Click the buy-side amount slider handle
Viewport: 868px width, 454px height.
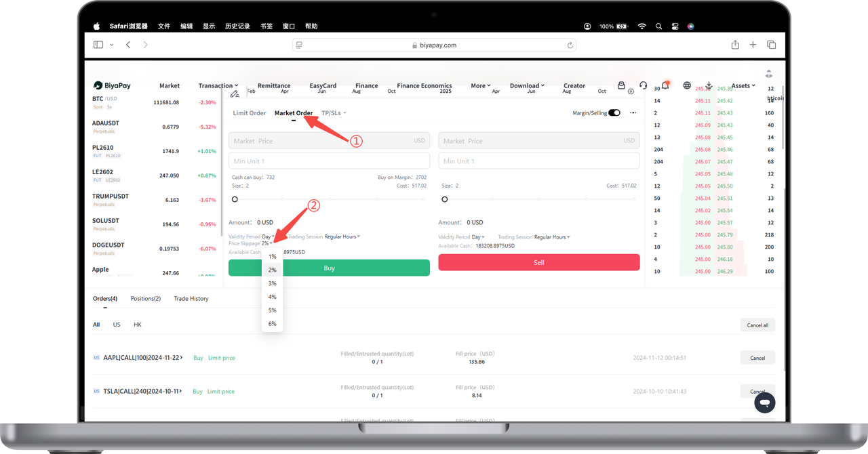pos(235,199)
